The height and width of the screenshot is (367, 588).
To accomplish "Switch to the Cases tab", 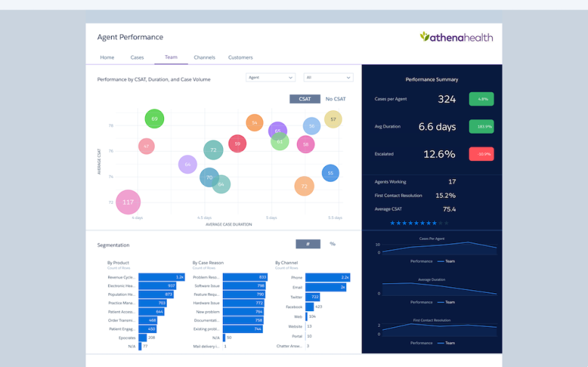I will (137, 57).
